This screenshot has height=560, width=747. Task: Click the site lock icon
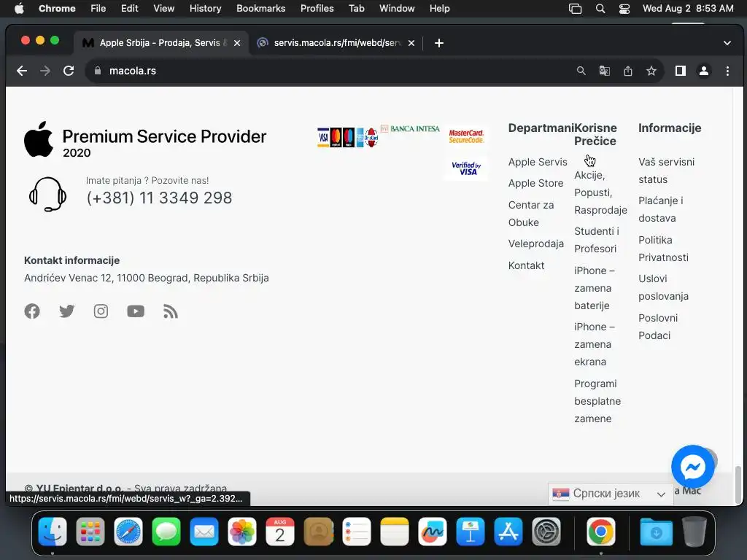click(98, 71)
